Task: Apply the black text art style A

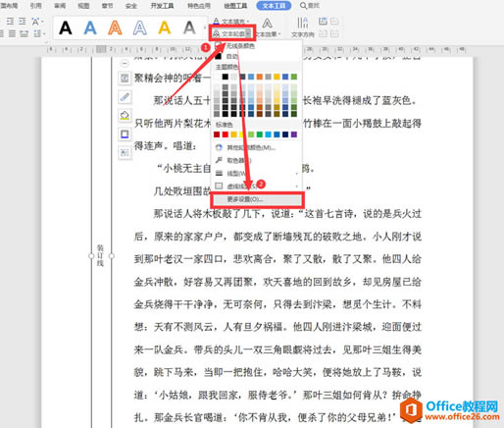Action: [x=66, y=28]
